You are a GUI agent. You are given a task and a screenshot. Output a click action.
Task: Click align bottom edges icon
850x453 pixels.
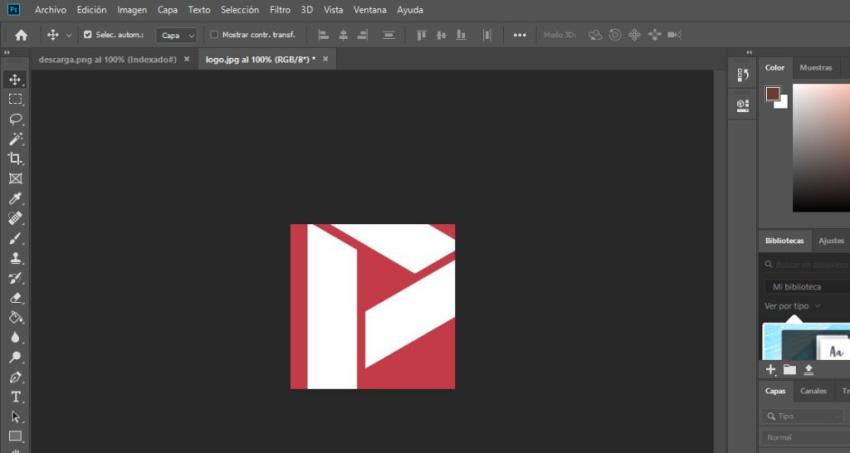pyautogui.click(x=461, y=35)
